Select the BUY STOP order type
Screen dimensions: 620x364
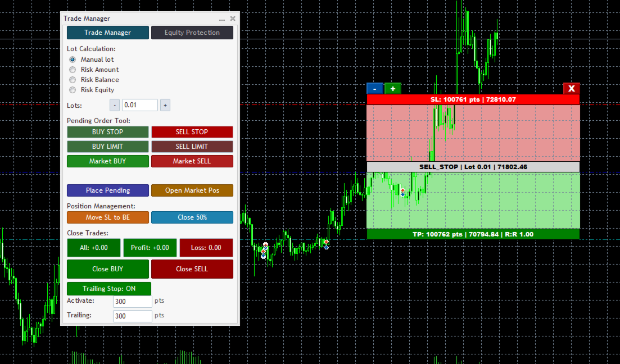107,132
